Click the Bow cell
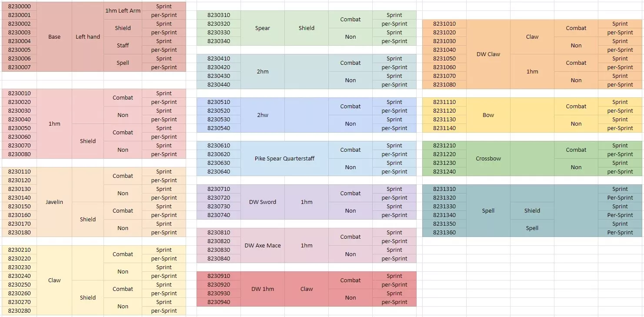The image size is (644, 317). [488, 115]
